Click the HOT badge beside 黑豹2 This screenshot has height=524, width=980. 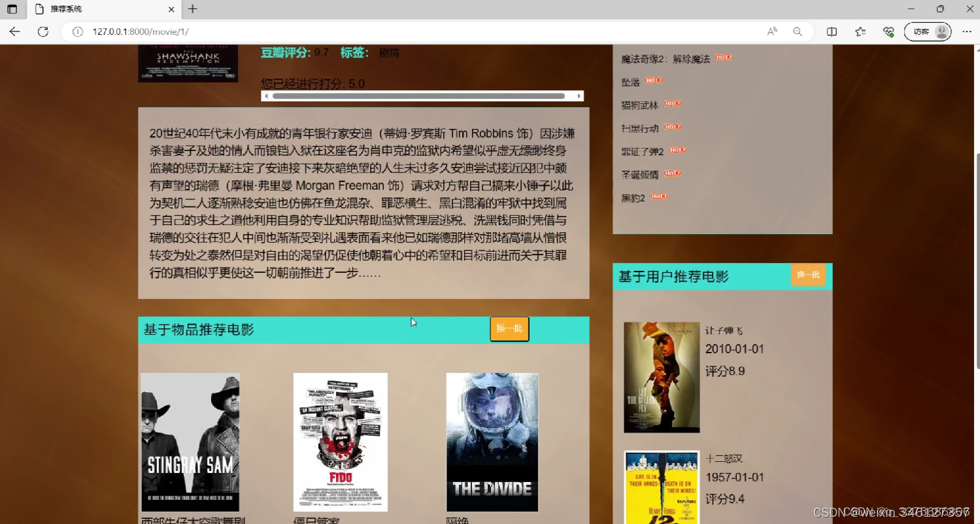tap(658, 196)
